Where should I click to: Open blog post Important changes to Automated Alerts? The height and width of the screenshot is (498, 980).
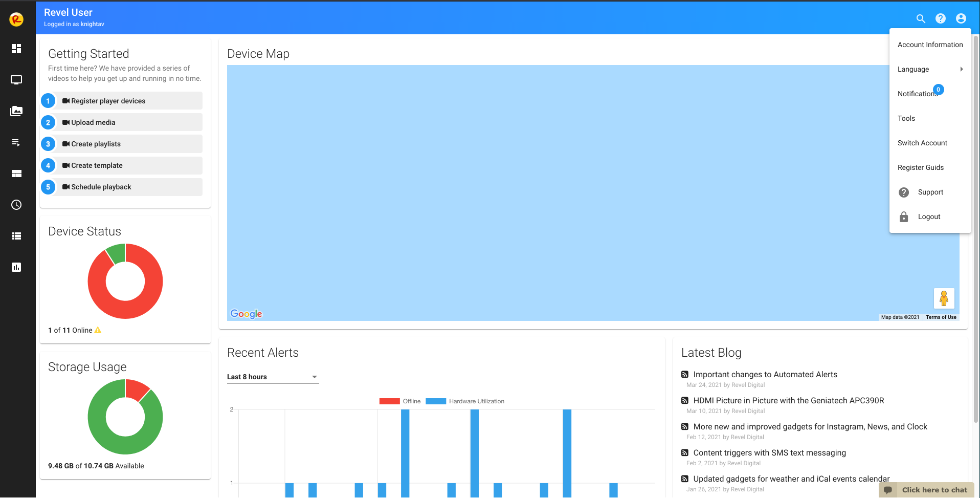[765, 375]
